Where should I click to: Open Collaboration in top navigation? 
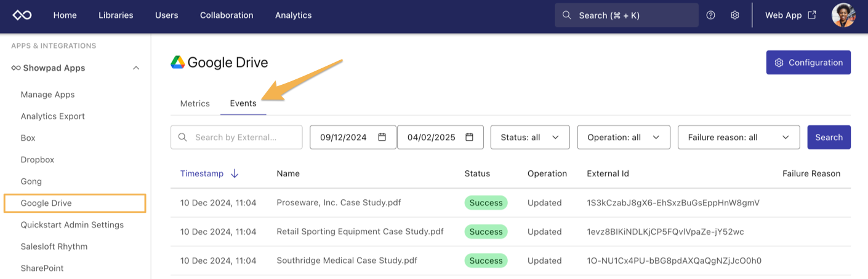tap(227, 15)
